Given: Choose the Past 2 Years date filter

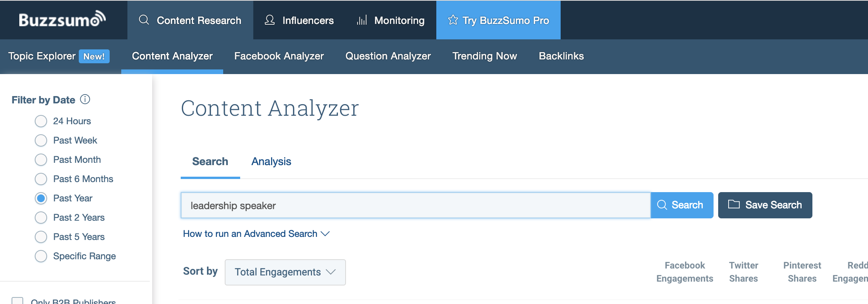Looking at the screenshot, I should 41,218.
